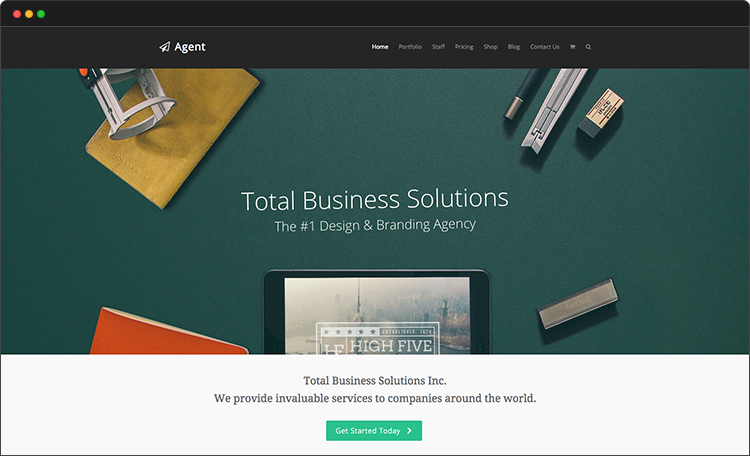Viewport: 750px width, 456px height.
Task: Click the shopping cart icon in navigation
Action: 572,47
